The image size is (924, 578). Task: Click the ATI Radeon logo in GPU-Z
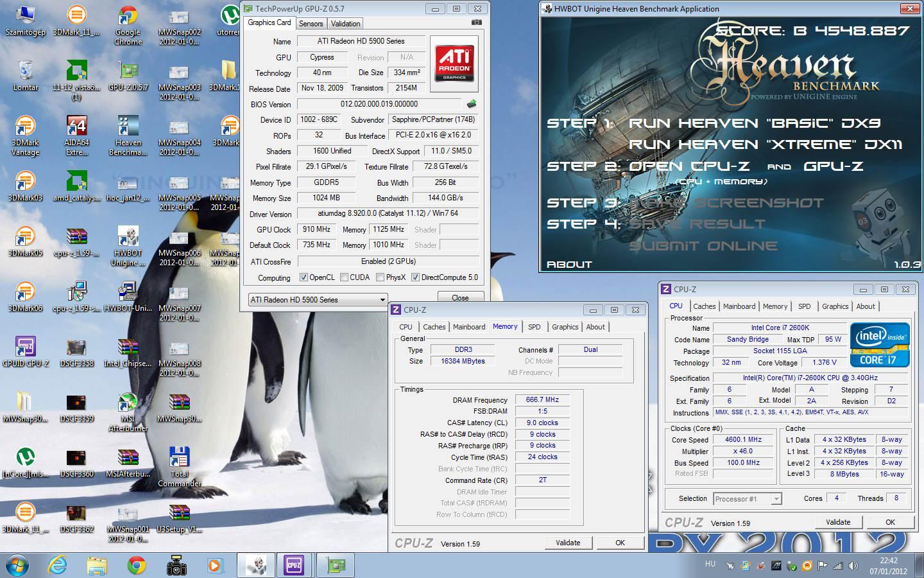coord(454,62)
